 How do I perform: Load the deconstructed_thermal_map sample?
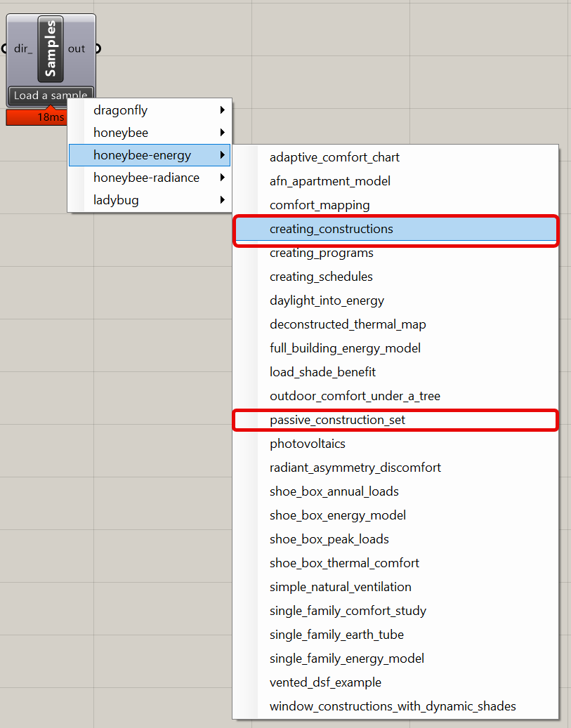tap(395, 324)
